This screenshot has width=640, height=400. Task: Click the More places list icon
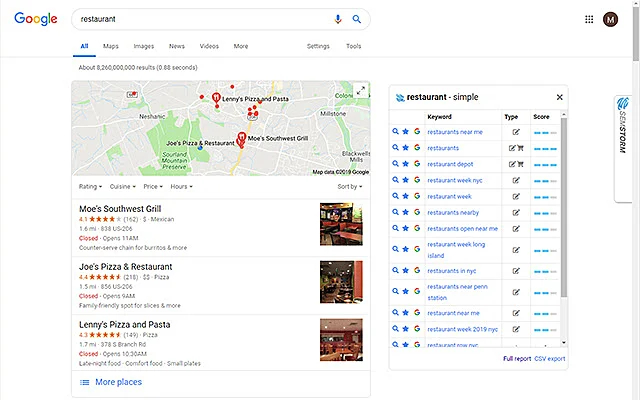(x=84, y=382)
